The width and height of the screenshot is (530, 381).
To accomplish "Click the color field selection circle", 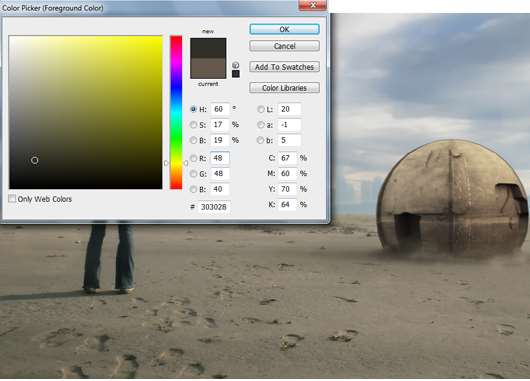I will coord(34,160).
